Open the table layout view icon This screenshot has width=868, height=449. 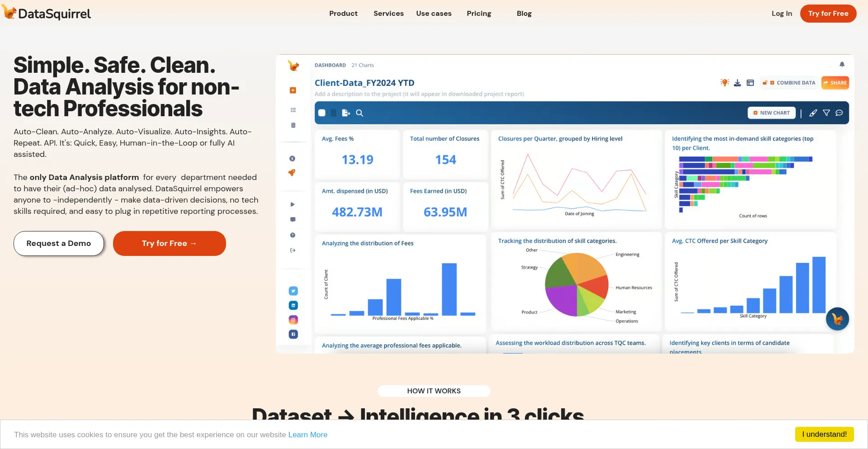click(x=750, y=83)
